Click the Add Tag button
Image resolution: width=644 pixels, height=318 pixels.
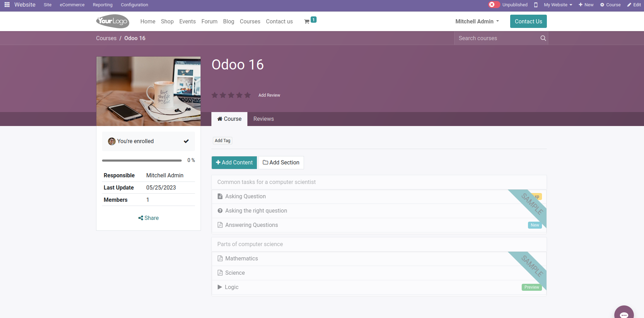223,141
